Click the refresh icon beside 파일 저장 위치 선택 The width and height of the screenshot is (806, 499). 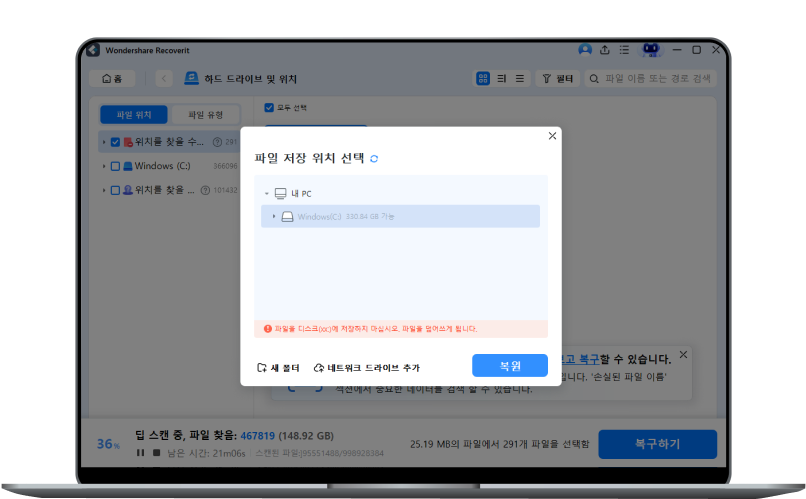coord(374,159)
